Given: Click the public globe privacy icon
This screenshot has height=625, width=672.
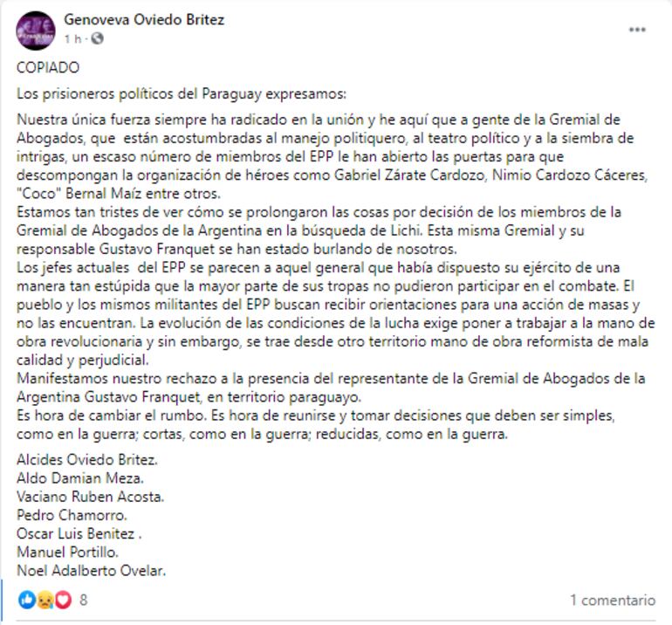Looking at the screenshot, I should 97,38.
